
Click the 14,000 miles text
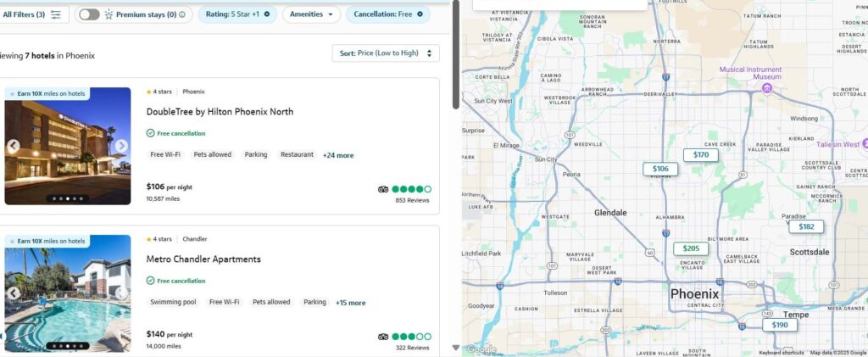tap(164, 347)
